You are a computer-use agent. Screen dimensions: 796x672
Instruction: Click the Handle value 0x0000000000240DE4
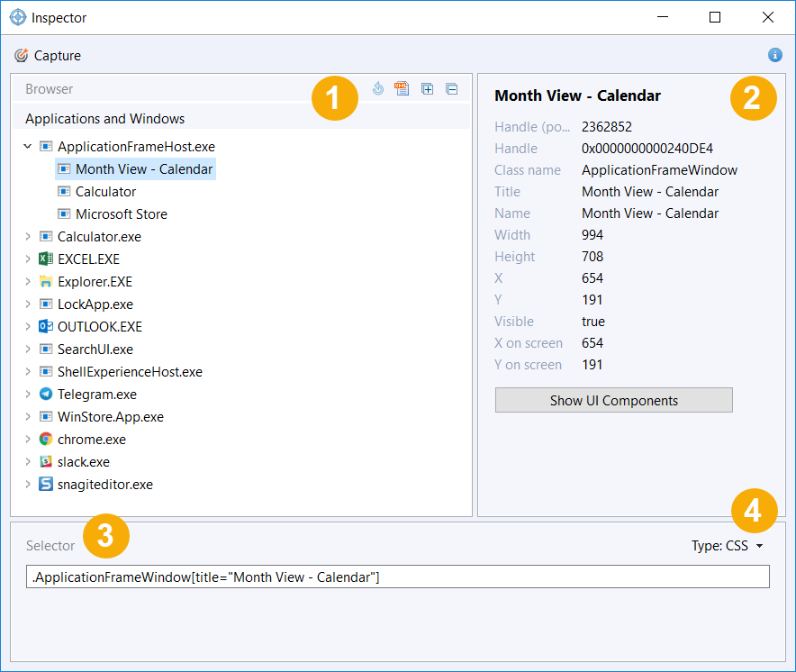[647, 149]
